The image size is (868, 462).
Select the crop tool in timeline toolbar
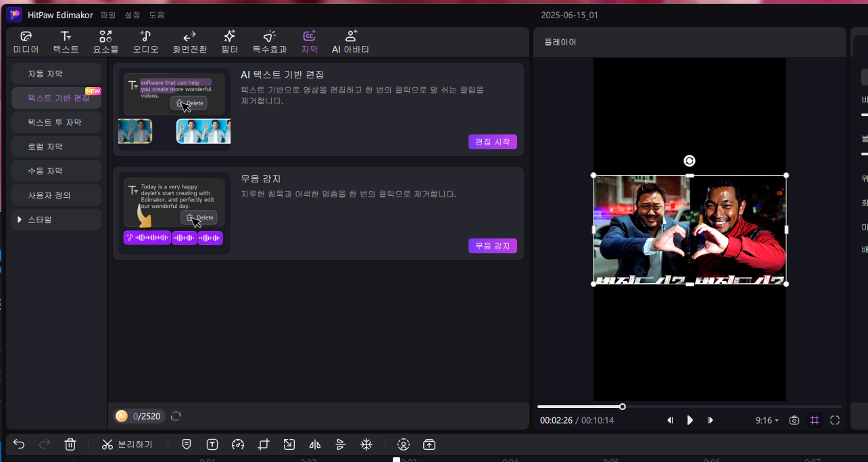click(264, 444)
